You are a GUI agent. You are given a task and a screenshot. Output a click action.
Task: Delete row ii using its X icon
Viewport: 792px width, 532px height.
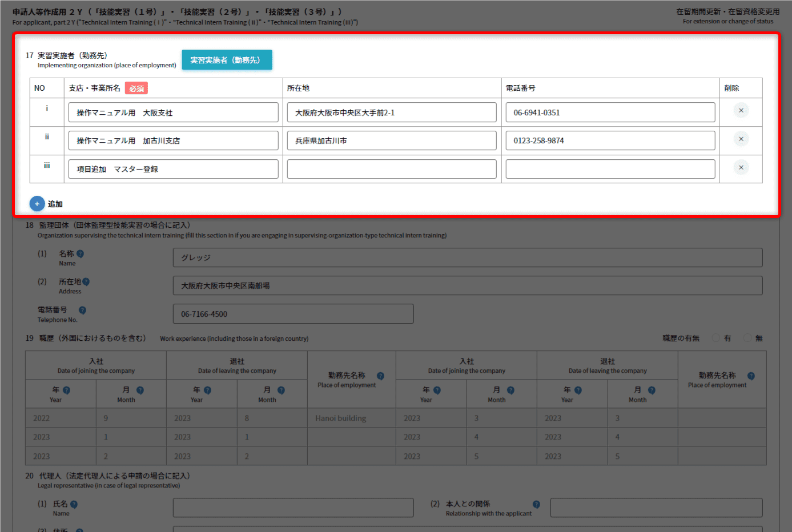pyautogui.click(x=741, y=139)
